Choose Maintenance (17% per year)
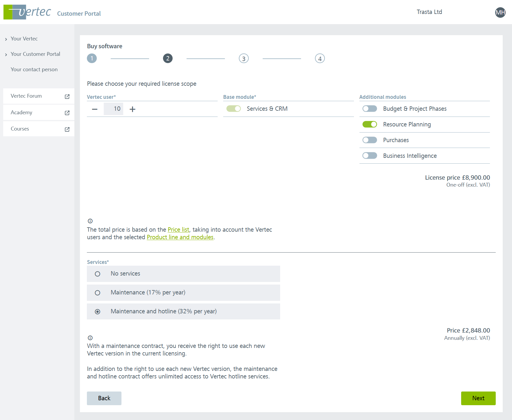The width and height of the screenshot is (512, 420). coord(98,293)
